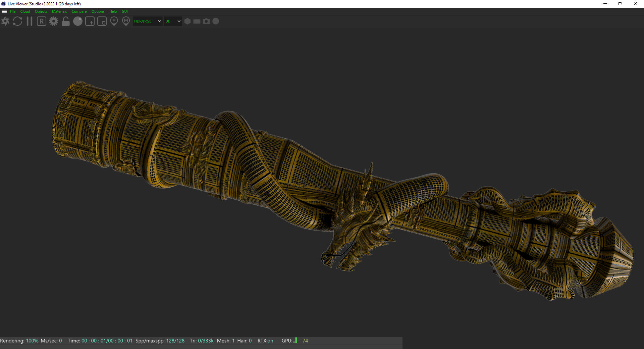Pause the render with the pause button

[30, 21]
